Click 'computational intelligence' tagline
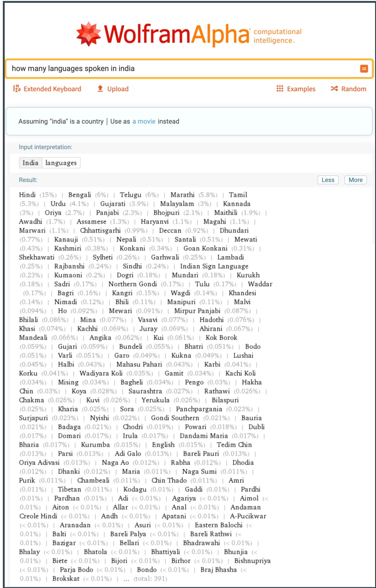The image size is (376, 588). click(x=278, y=36)
